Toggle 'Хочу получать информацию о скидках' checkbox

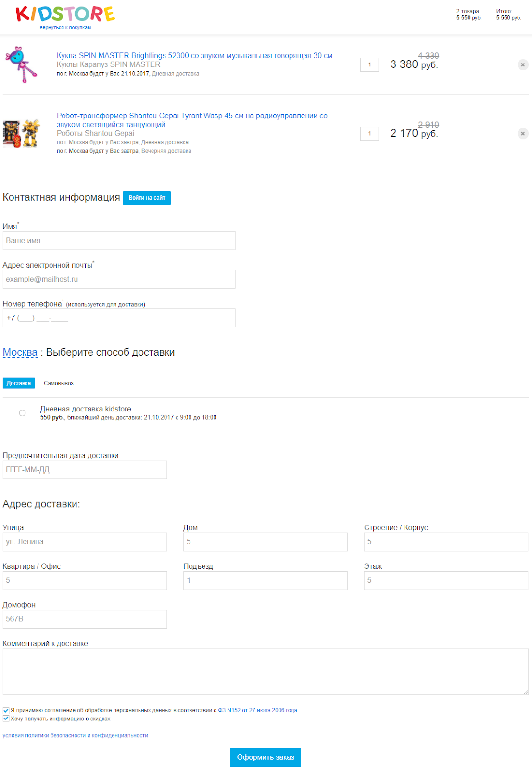point(6,719)
